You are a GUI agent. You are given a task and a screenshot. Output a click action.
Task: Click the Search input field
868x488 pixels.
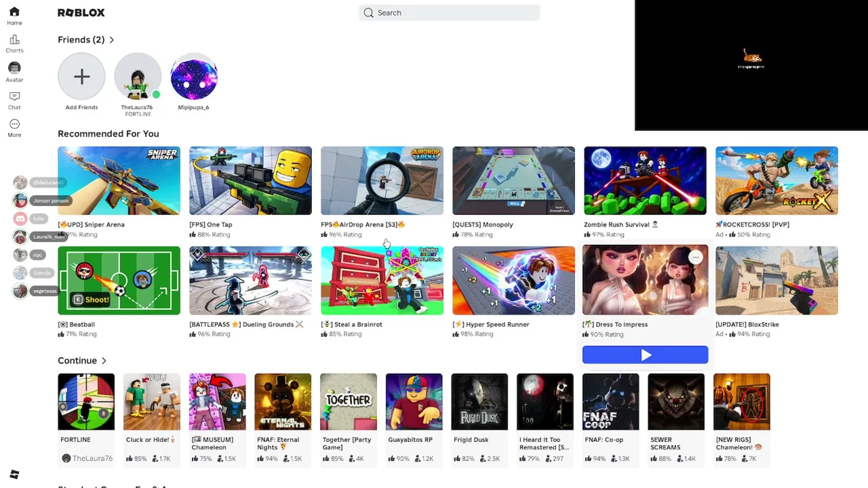(x=449, y=13)
